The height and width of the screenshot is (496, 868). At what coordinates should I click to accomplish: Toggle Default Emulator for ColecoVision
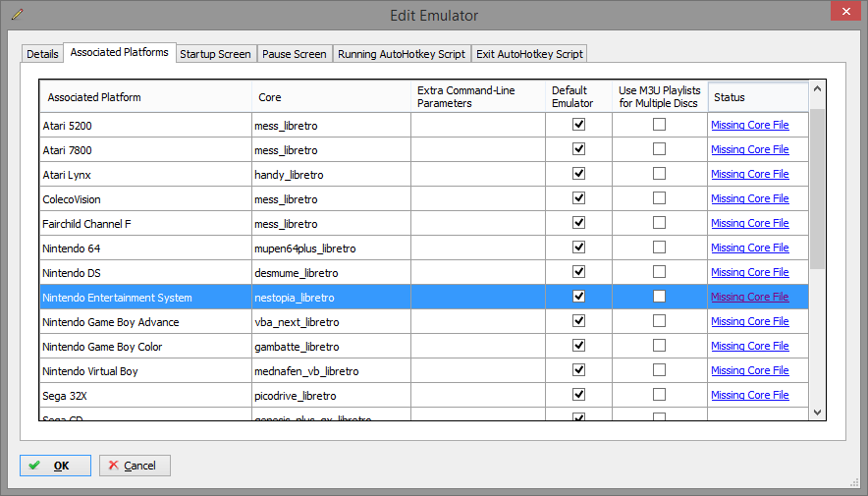click(x=578, y=198)
